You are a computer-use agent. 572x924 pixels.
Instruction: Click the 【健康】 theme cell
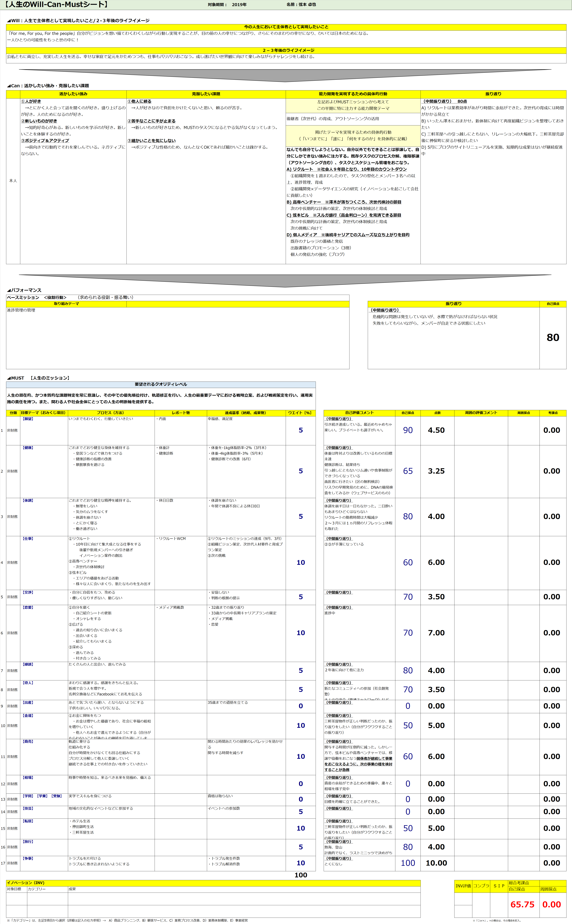(44, 471)
